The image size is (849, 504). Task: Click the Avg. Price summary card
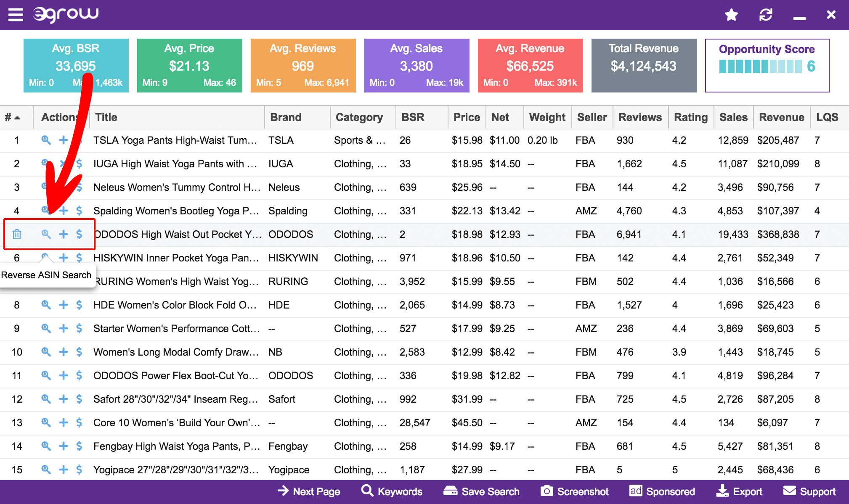click(189, 66)
